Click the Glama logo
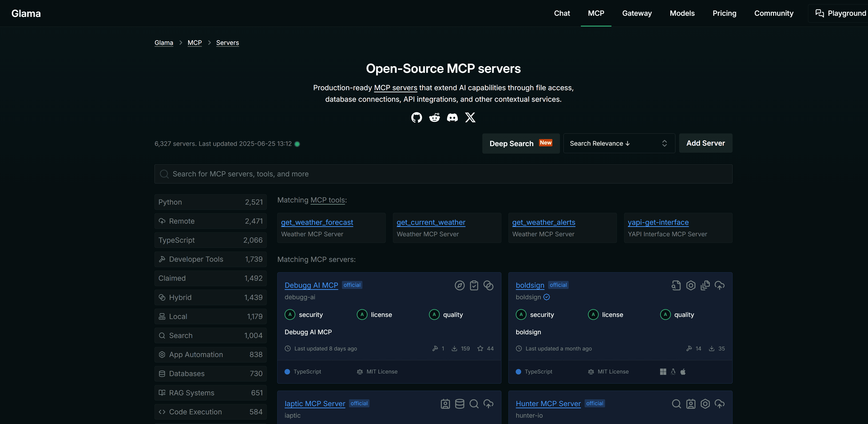This screenshot has height=424, width=868. pyautogui.click(x=26, y=13)
